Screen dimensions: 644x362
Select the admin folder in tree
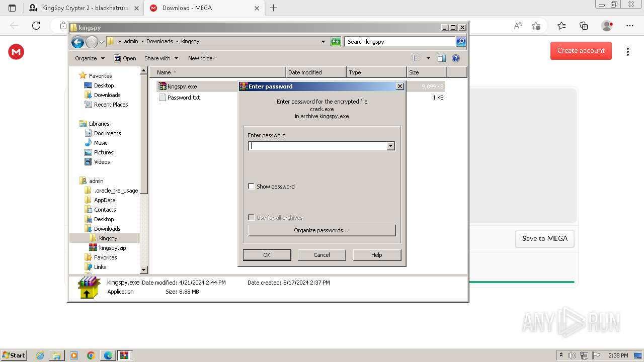tap(96, 181)
